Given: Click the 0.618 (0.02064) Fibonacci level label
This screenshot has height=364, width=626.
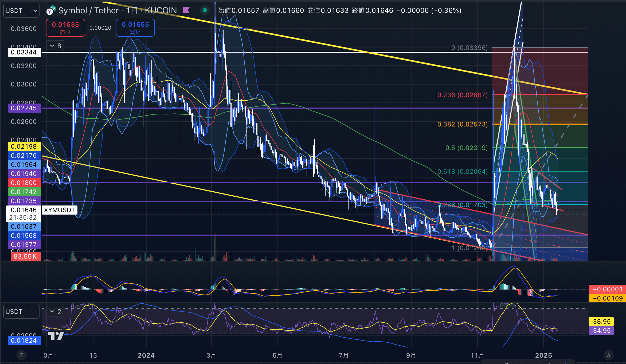Looking at the screenshot, I should click(463, 172).
